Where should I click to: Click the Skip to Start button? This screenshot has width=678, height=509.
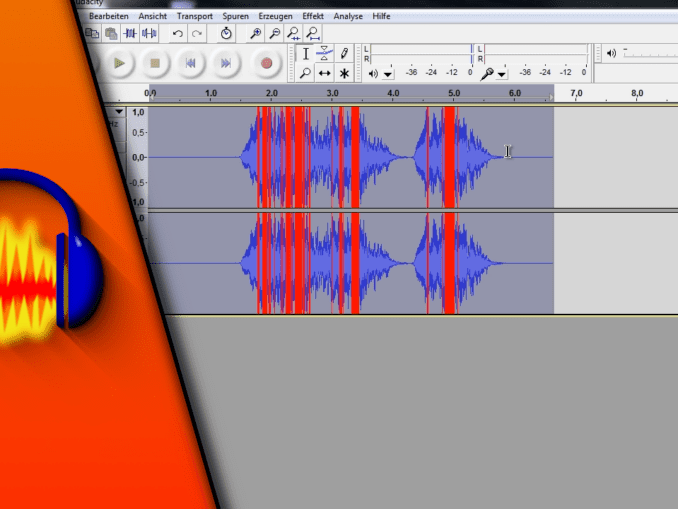point(190,63)
